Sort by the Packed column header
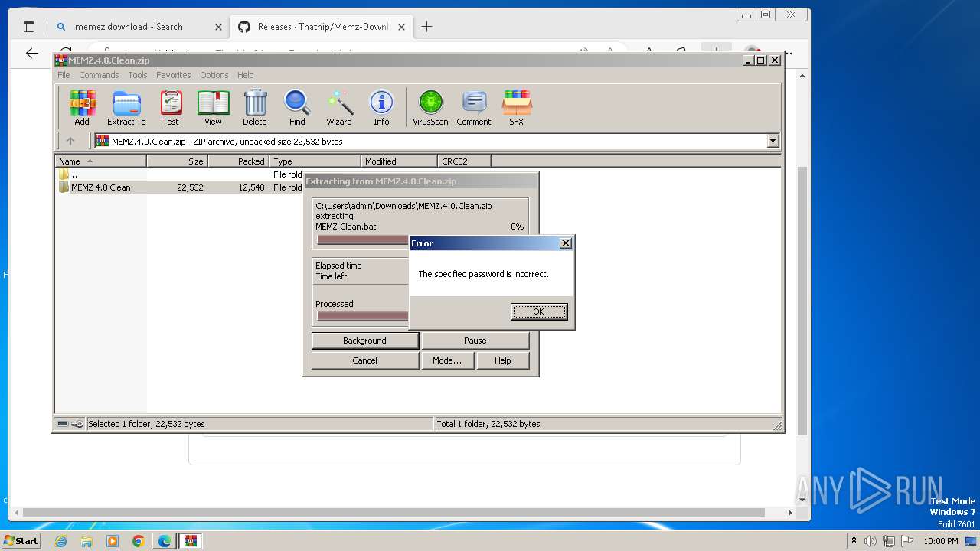The height and width of the screenshot is (551, 980). point(238,161)
